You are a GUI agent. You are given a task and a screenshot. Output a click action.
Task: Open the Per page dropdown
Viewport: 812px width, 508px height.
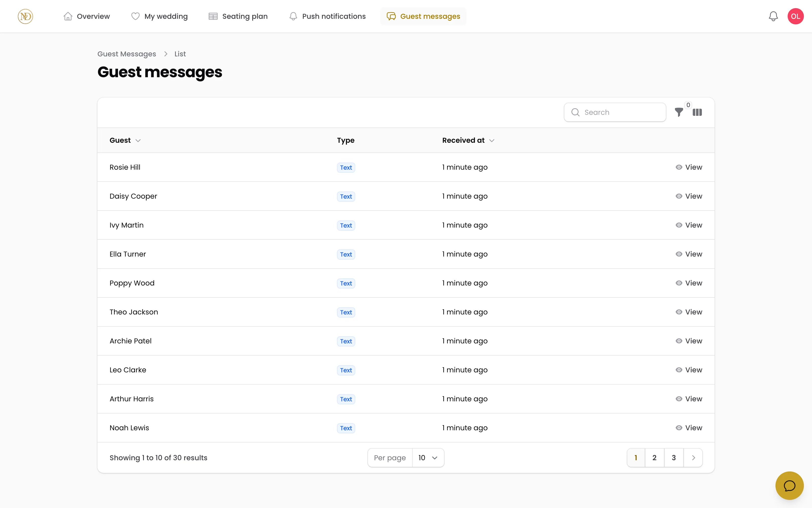pyautogui.click(x=428, y=458)
